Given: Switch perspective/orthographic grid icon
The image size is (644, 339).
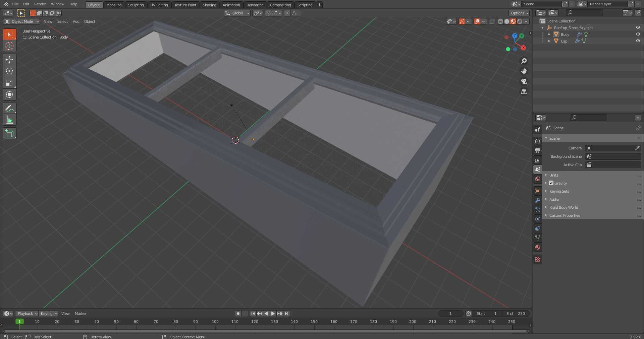Looking at the screenshot, I should click(524, 92).
